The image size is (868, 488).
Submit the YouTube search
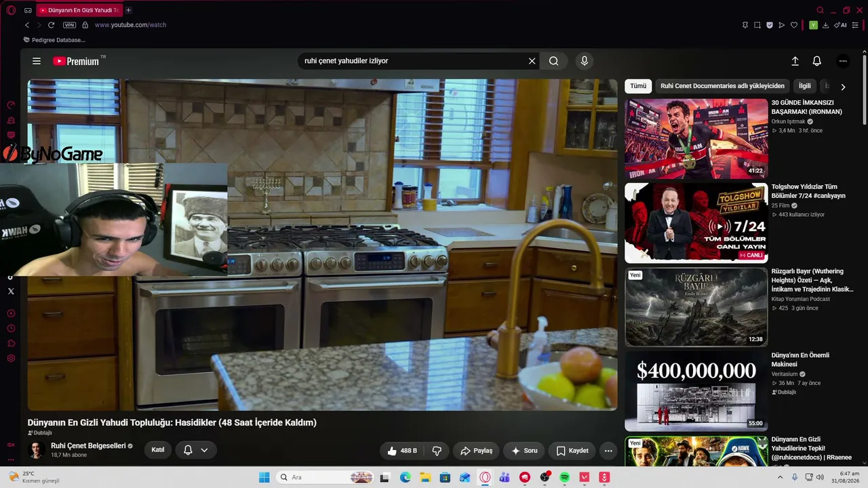554,61
